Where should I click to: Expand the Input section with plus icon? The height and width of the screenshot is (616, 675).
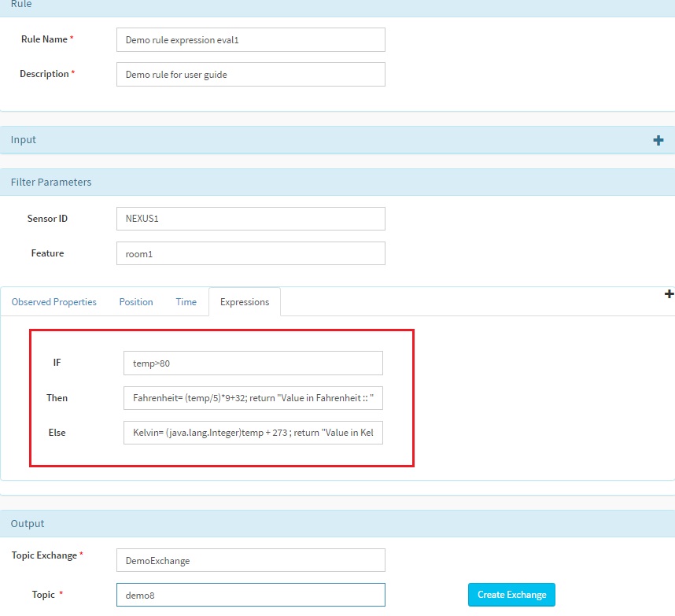658,140
